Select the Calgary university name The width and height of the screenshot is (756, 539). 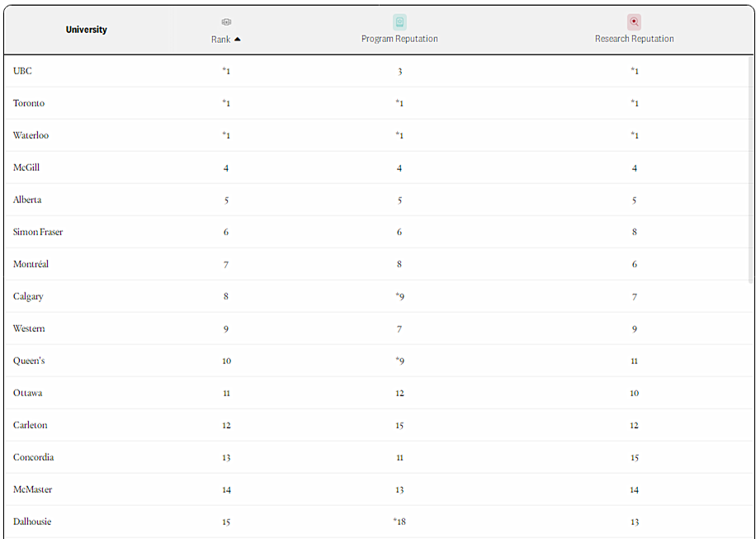point(28,296)
